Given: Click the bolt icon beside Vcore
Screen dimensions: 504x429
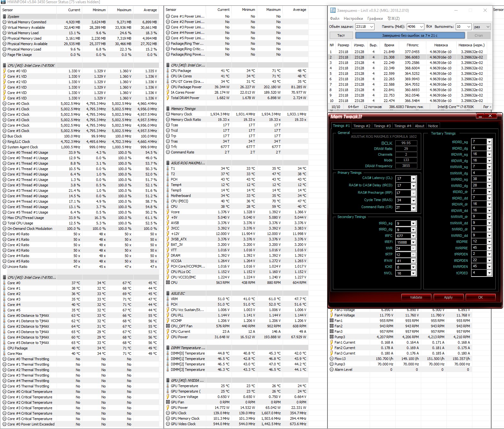Looking at the screenshot, I should pos(168,212).
